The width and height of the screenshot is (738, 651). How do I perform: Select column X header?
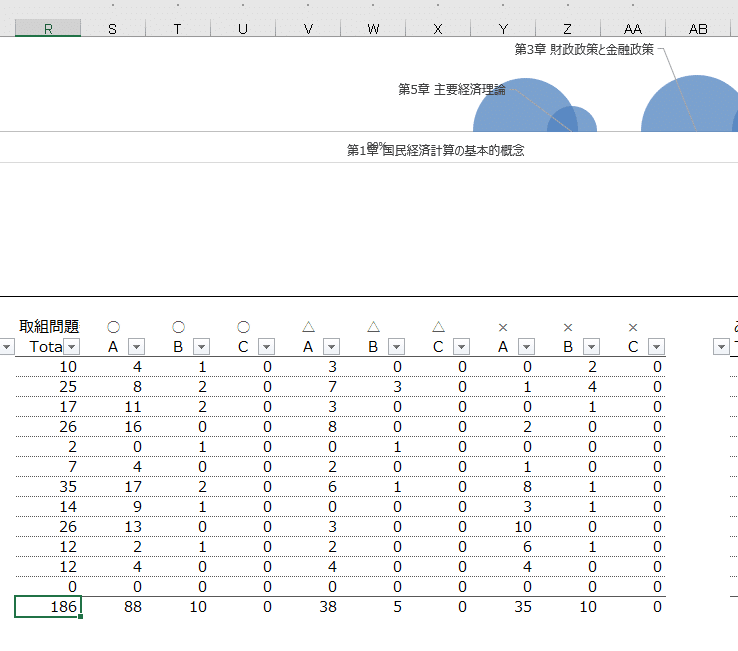(x=438, y=29)
